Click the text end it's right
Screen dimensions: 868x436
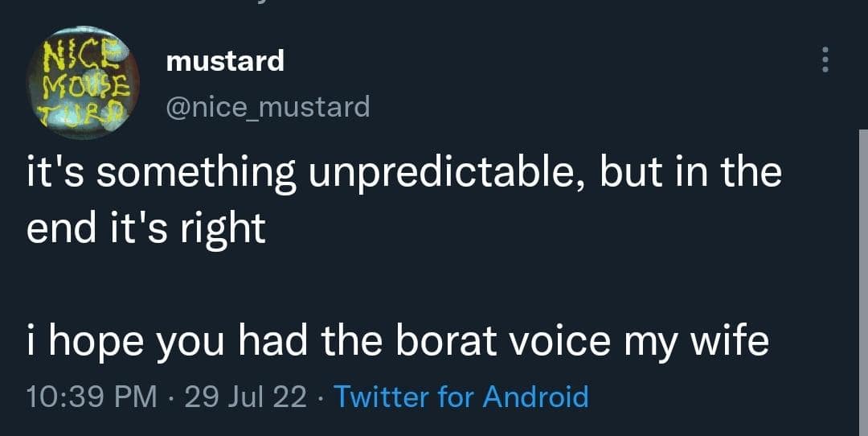(145, 228)
